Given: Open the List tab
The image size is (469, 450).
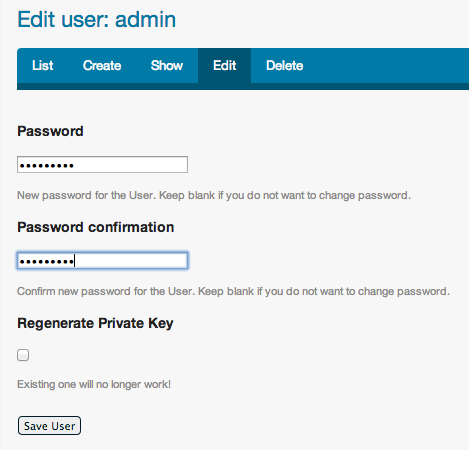Looking at the screenshot, I should [x=43, y=65].
